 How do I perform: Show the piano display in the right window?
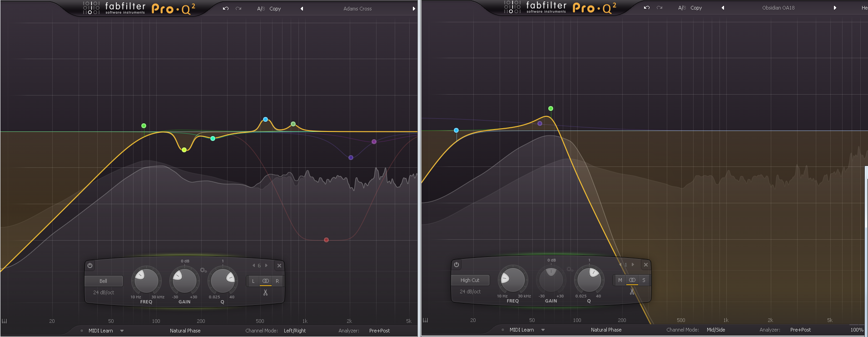click(425, 320)
